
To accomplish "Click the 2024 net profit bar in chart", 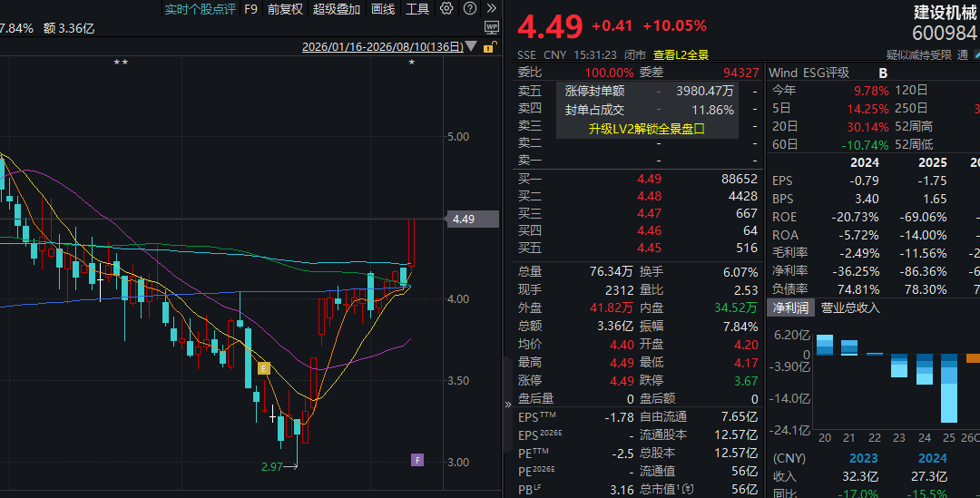I will click(x=925, y=369).
